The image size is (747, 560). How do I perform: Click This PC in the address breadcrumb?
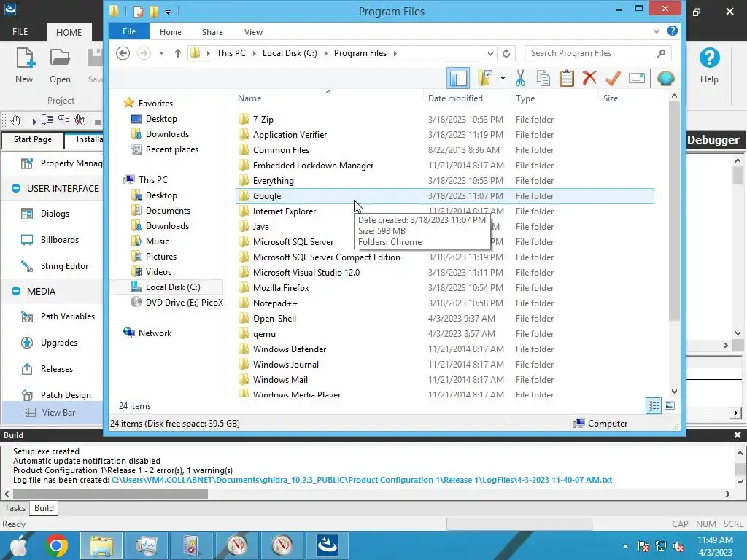tap(231, 53)
